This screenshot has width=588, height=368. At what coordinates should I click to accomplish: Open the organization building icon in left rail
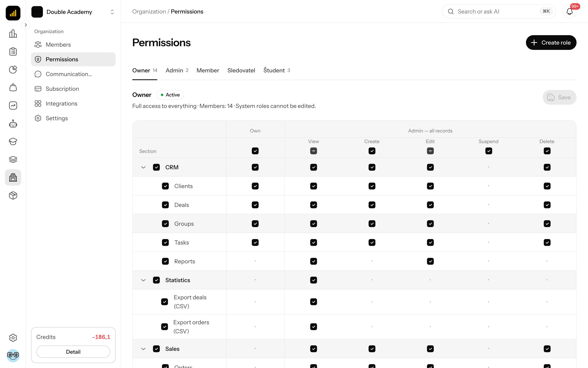pos(13,177)
